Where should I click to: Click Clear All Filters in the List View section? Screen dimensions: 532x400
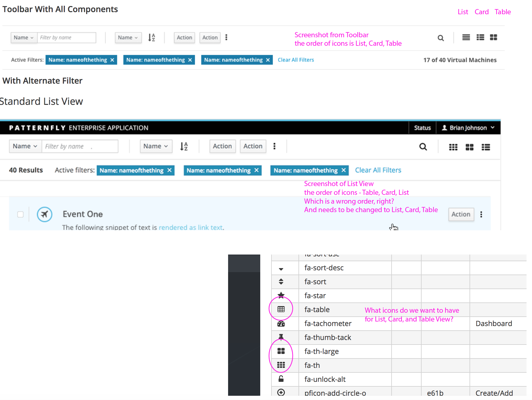click(378, 170)
